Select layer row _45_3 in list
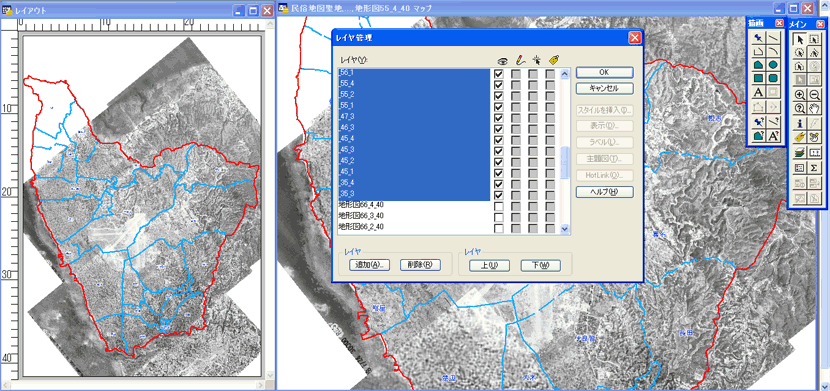The height and width of the screenshot is (391, 830). coord(414,150)
